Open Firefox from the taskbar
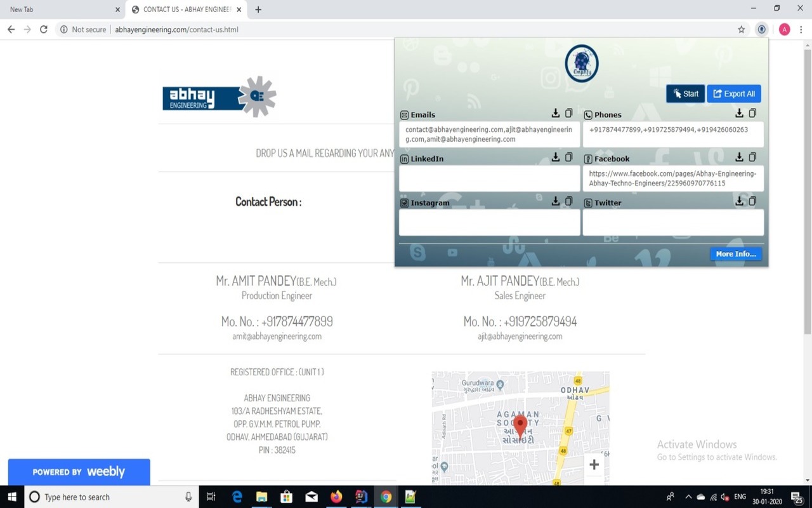The width and height of the screenshot is (812, 508). (x=336, y=497)
